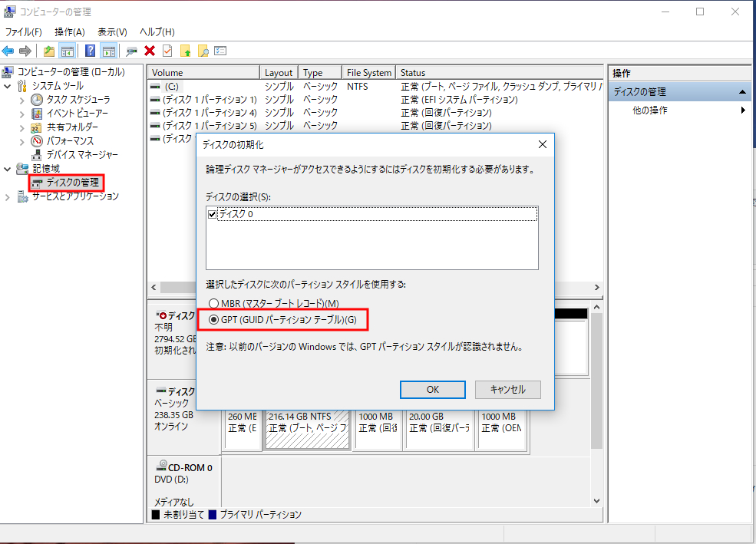Open the ファイル(F) menu
Viewport: 756px width, 544px height.
pyautogui.click(x=24, y=31)
